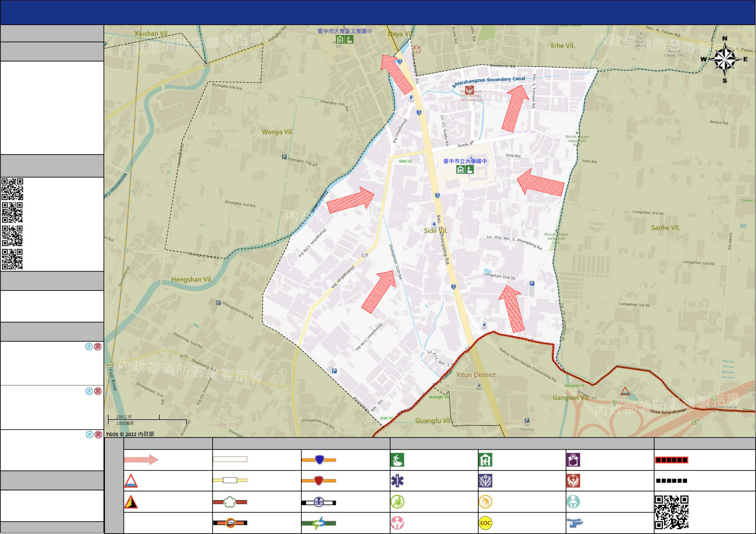This screenshot has height=534, width=756.
Task: Click the blue shield highway legend symbol
Action: click(319, 460)
